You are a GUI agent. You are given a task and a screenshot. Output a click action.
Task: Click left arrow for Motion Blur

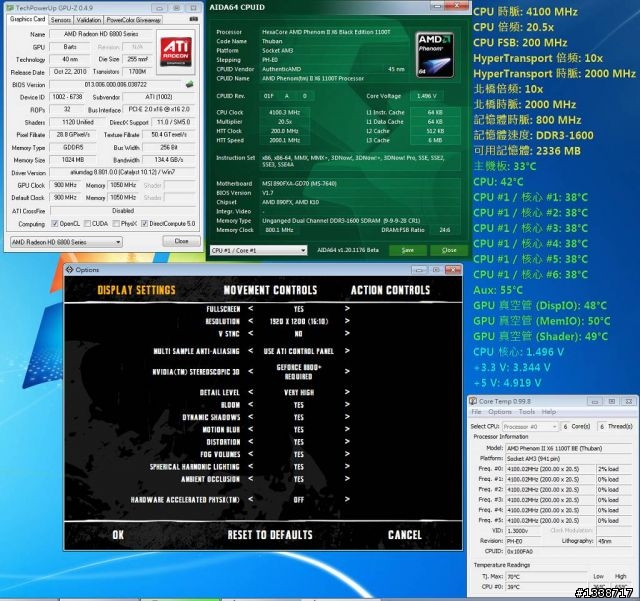coord(251,429)
